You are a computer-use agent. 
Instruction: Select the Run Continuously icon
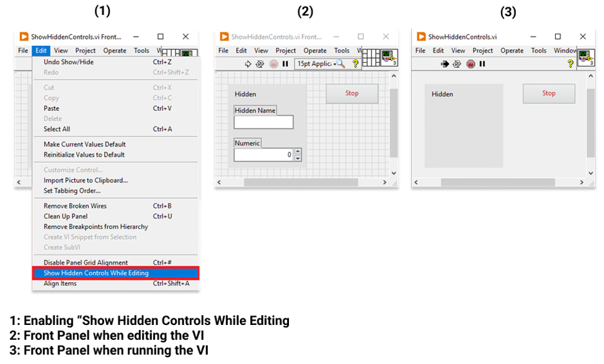click(260, 64)
